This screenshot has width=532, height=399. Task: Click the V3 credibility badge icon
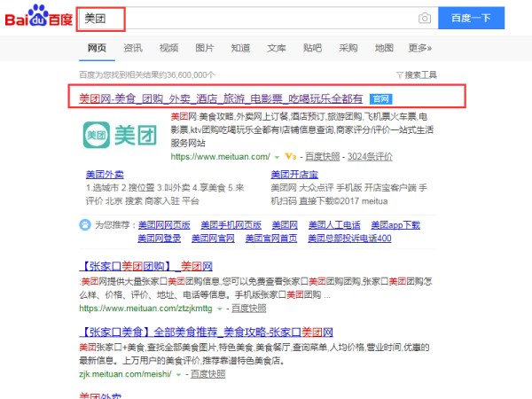point(291,156)
